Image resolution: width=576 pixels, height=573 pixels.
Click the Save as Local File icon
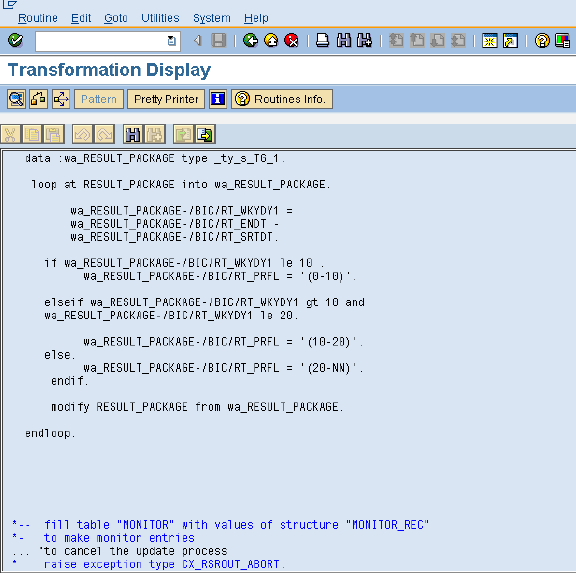tap(205, 134)
